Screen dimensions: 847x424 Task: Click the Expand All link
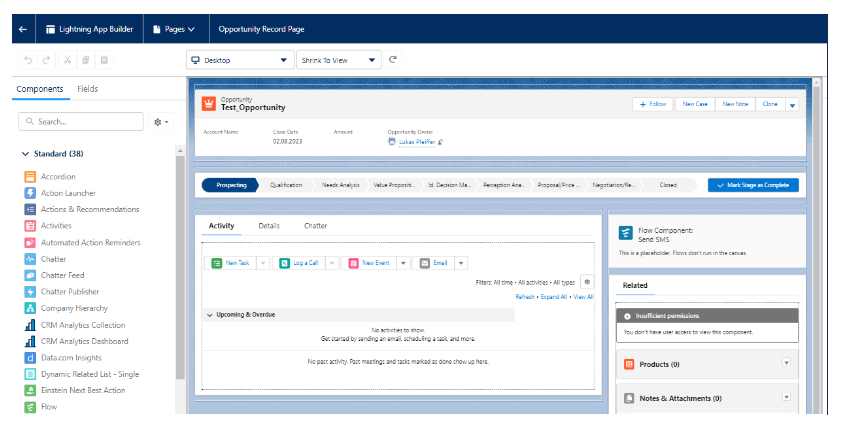[554, 297]
